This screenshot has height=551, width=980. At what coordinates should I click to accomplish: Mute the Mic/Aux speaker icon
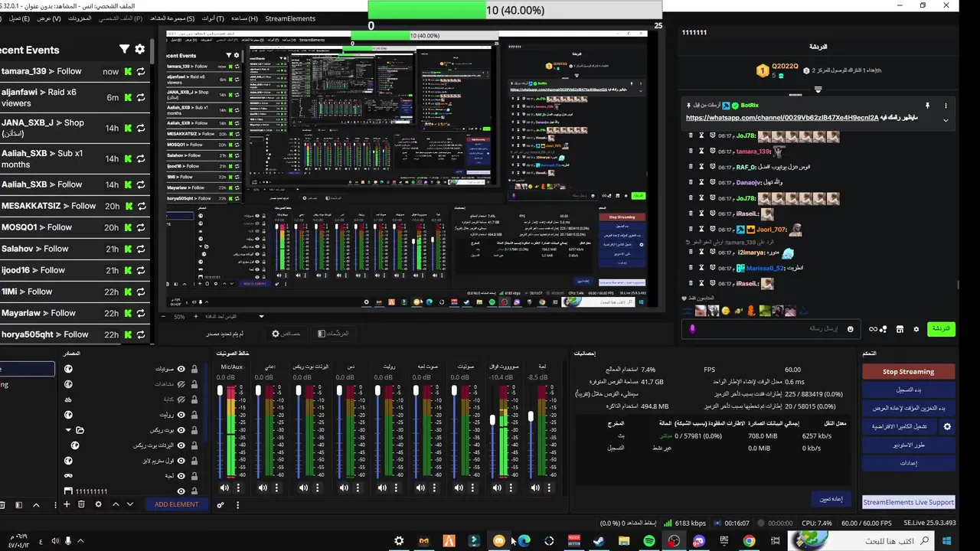(224, 487)
